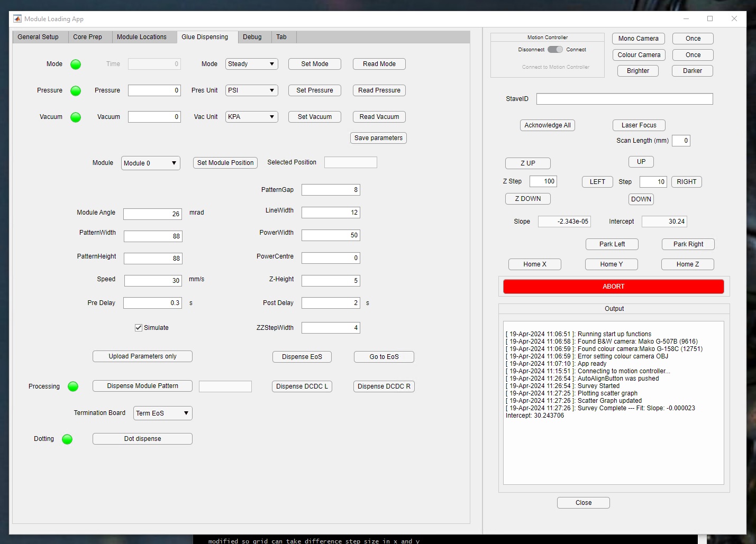
Task: Click the Home Z button
Action: point(688,264)
